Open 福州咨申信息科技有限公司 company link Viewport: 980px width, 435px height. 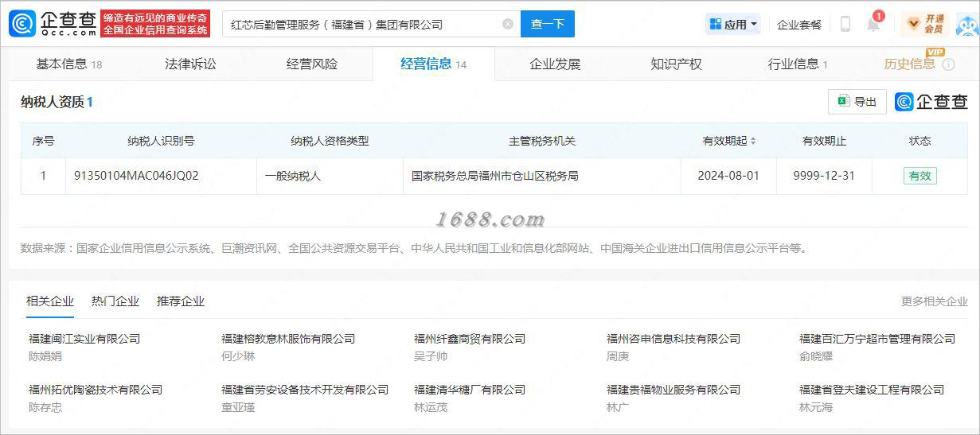click(674, 339)
